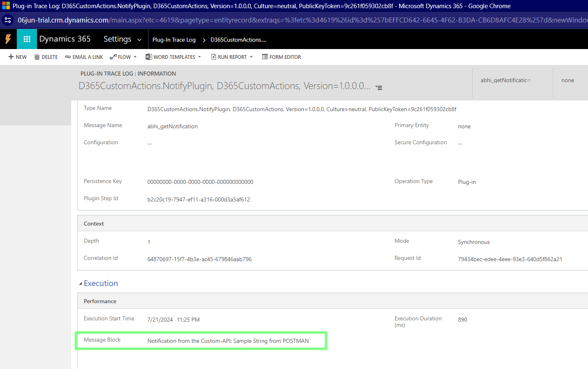This screenshot has height=369, width=588.
Task: Click the FORM EDITOR icon
Action: click(x=265, y=57)
